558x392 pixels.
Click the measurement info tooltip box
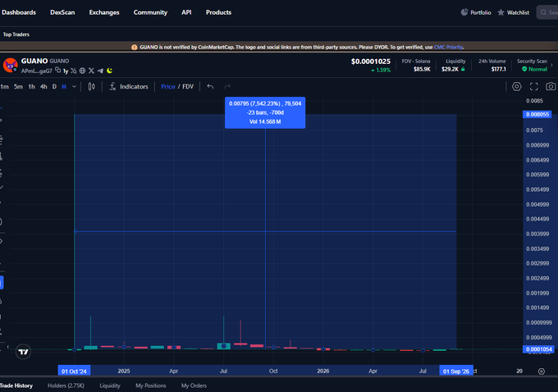point(265,112)
